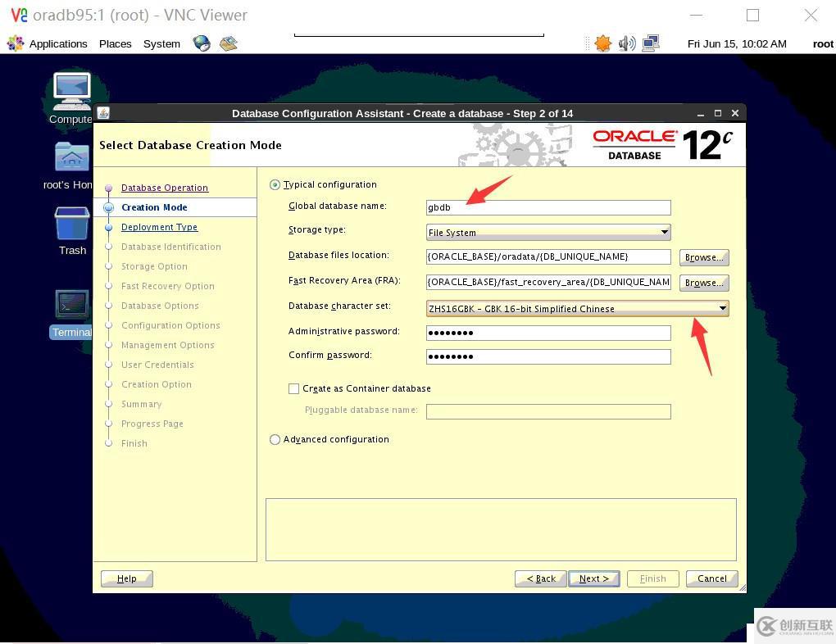The width and height of the screenshot is (836, 644).
Task: Click the Database Identification step label
Action: click(171, 247)
